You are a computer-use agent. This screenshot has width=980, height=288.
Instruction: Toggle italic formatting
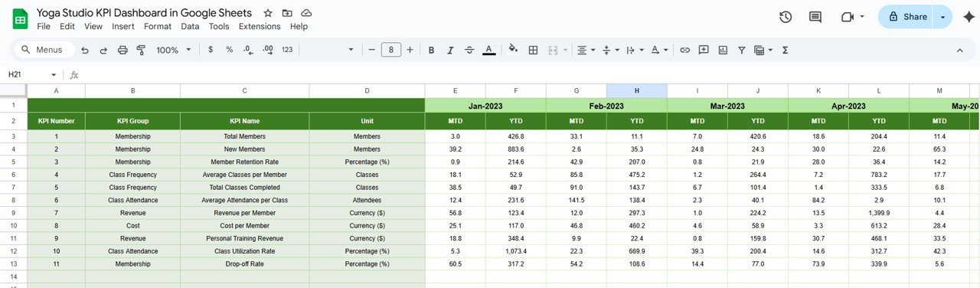[450, 50]
